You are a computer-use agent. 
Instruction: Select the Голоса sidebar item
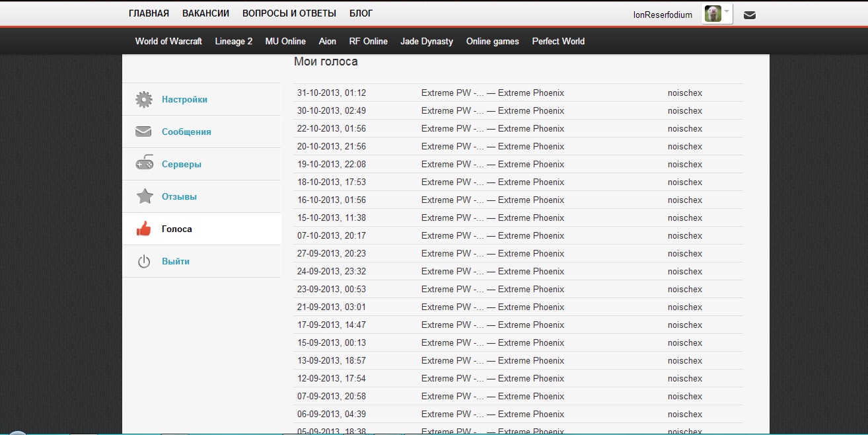pos(177,229)
